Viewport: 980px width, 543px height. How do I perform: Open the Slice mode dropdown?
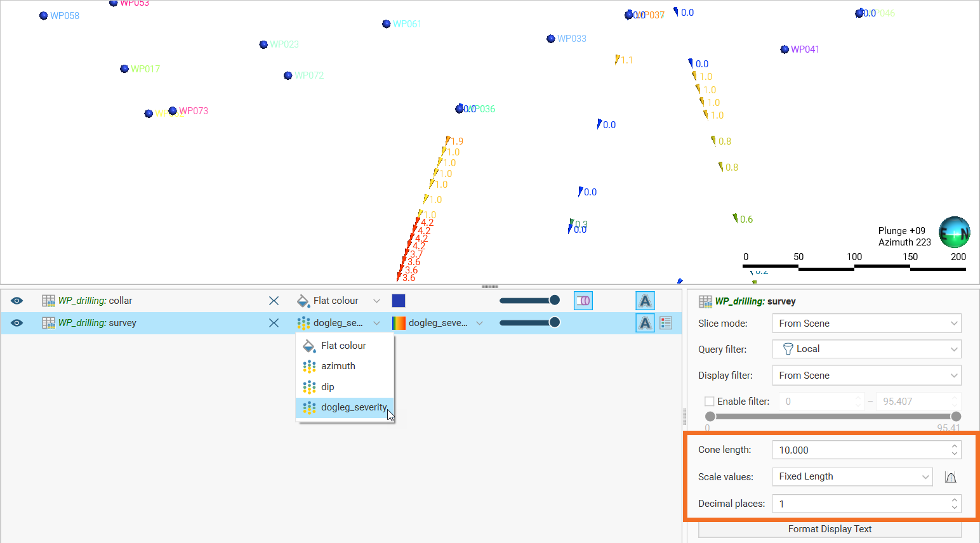click(x=866, y=324)
